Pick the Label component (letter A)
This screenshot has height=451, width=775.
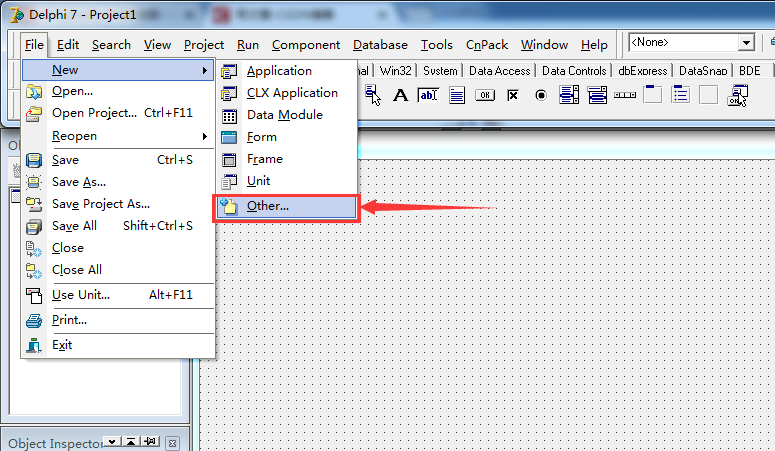400,95
